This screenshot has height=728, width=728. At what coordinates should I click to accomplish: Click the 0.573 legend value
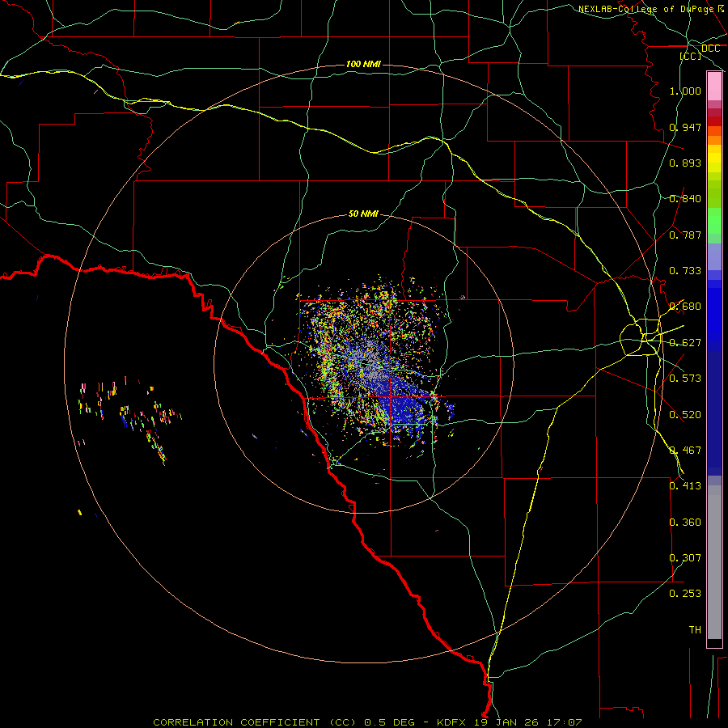tap(685, 379)
